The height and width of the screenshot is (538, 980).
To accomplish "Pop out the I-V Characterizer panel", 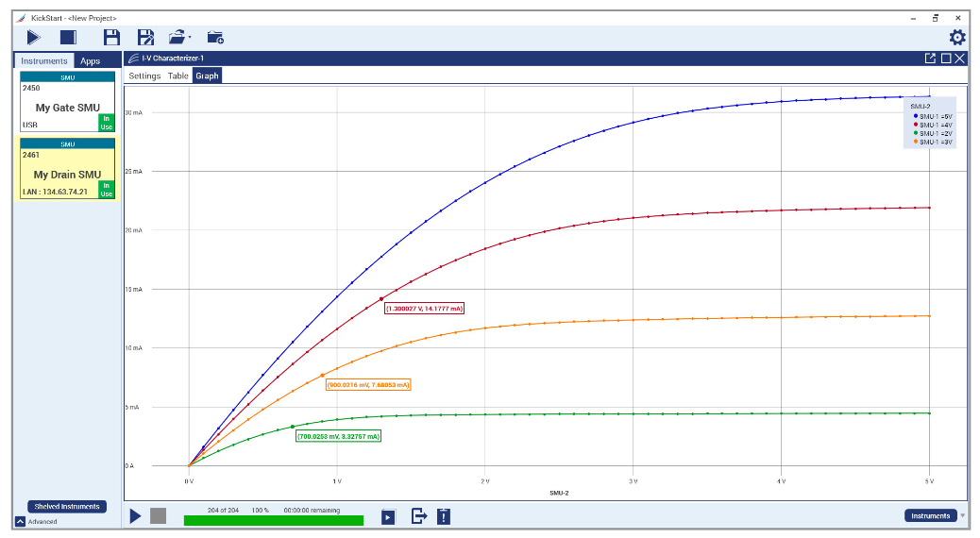I will (930, 59).
